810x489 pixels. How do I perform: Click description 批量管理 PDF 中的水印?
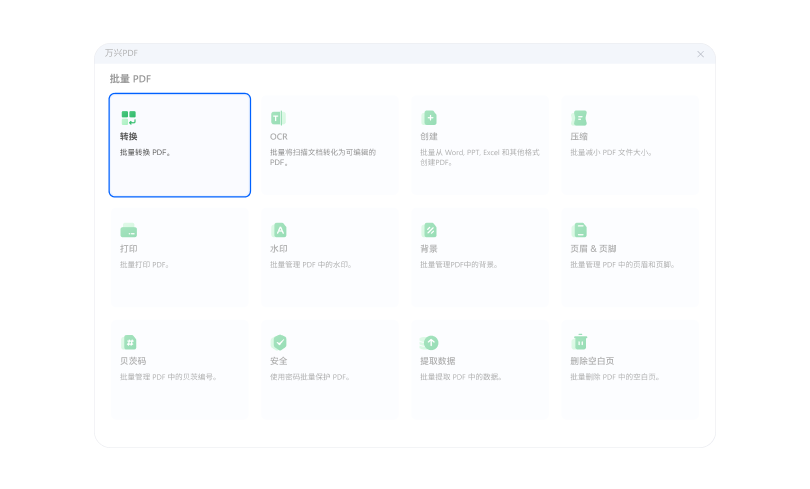point(311,264)
